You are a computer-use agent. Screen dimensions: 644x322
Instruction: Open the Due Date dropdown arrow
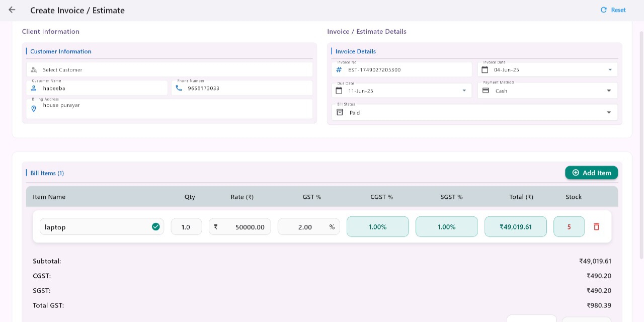coord(464,91)
